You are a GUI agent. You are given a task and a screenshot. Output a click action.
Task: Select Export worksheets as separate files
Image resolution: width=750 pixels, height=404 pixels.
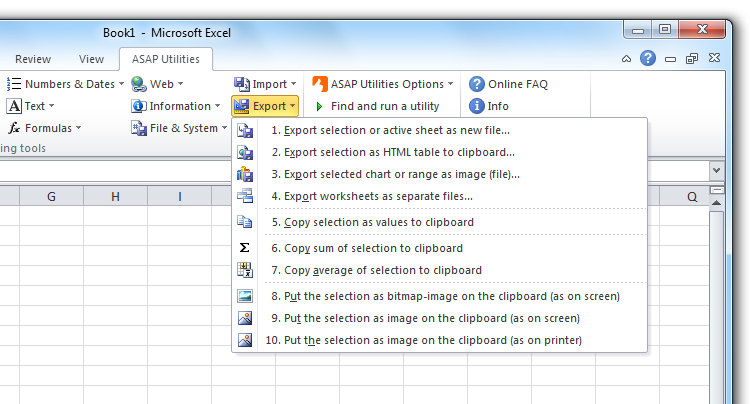(x=440, y=196)
